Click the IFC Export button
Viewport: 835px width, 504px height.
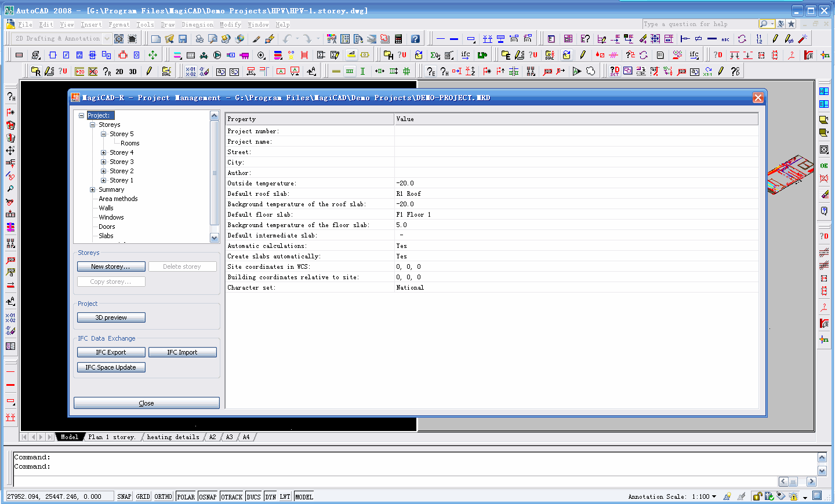tap(111, 352)
